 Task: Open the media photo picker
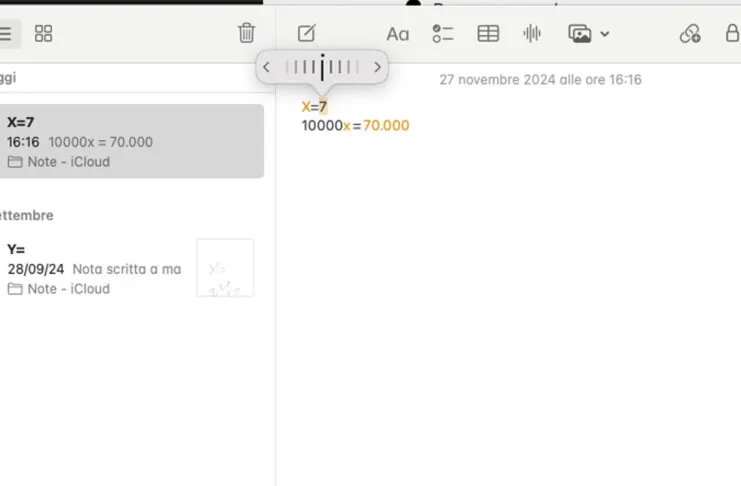coord(580,34)
